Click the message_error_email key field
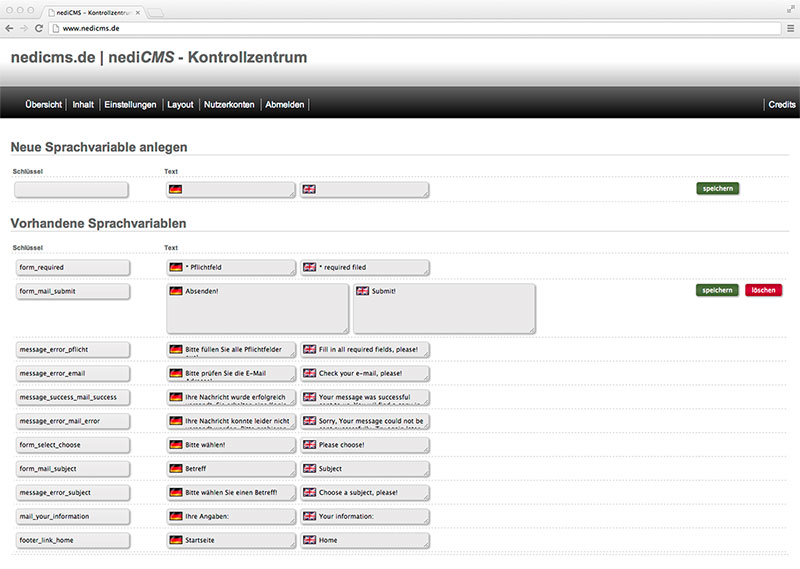 [72, 374]
